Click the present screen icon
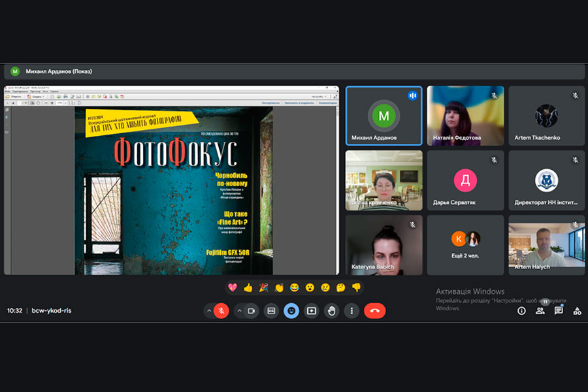Image resolution: width=588 pixels, height=392 pixels. pos(312,311)
